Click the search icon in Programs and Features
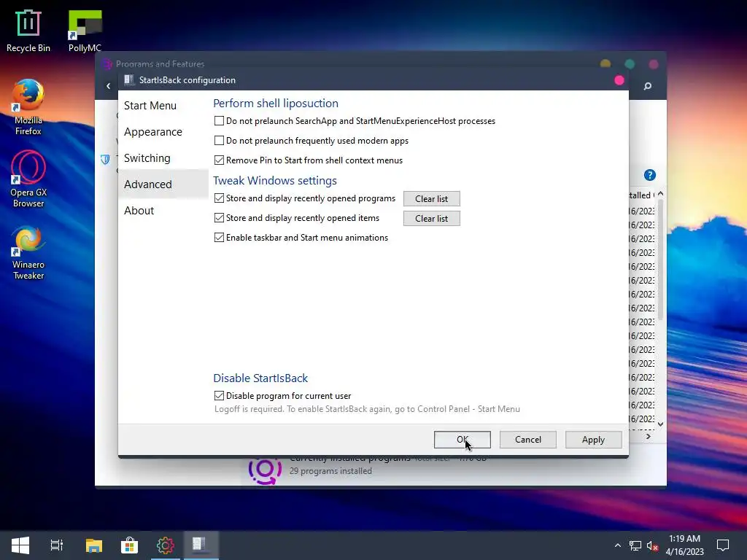This screenshot has height=560, width=747. 648,86
